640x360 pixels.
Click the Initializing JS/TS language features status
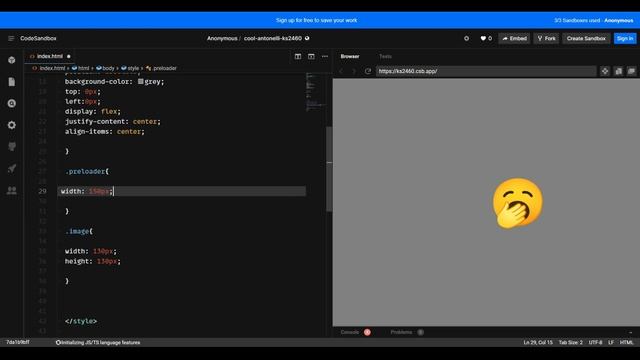[x=98, y=342]
